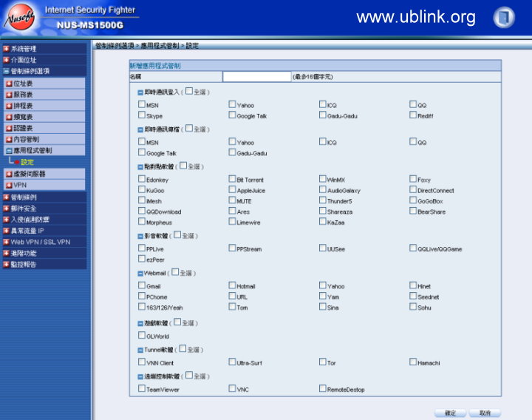Check 全選 for 即時通訊登入

click(189, 91)
